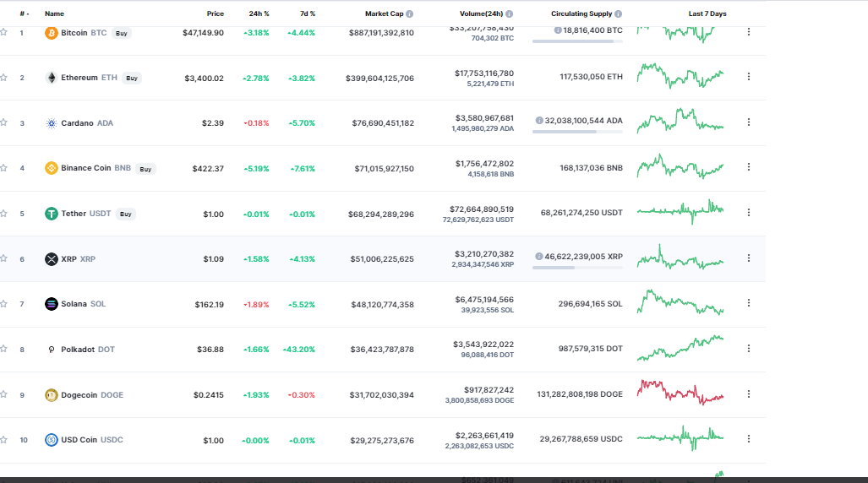The width and height of the screenshot is (868, 483).
Task: Click XRP circulating supply progress bar
Action: point(577,268)
